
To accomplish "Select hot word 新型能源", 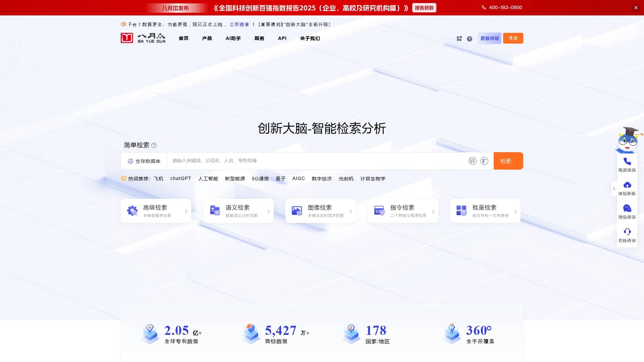I will point(235,179).
